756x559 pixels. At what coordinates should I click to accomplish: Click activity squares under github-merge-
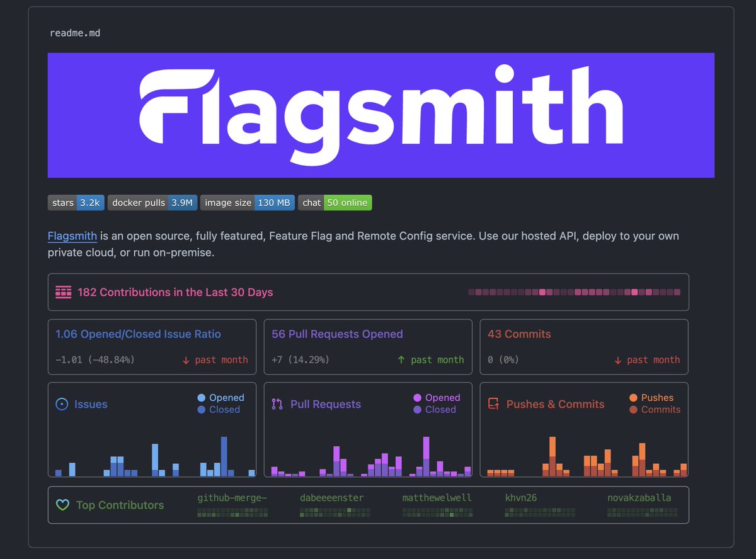coord(232,512)
